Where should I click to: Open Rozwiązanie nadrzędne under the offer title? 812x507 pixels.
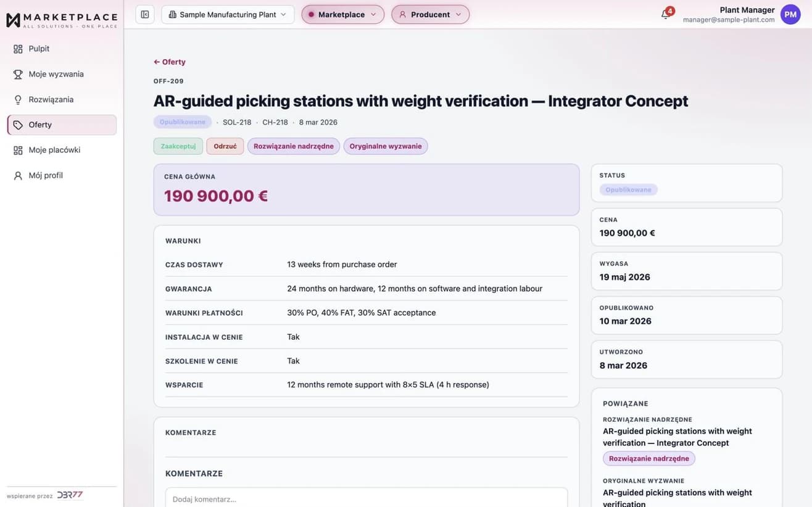tap(294, 146)
